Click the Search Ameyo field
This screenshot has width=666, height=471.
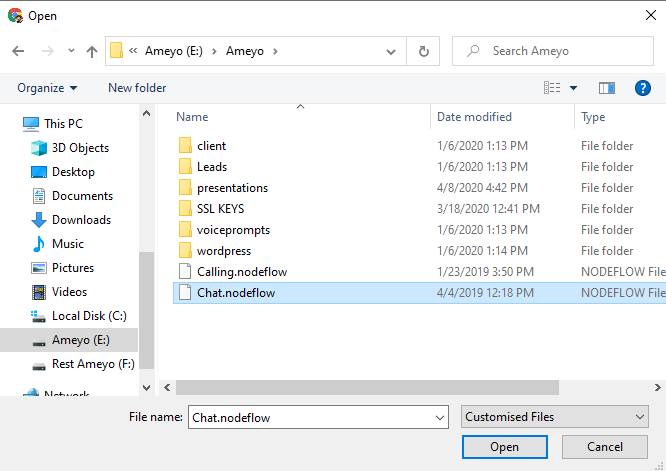tap(553, 51)
